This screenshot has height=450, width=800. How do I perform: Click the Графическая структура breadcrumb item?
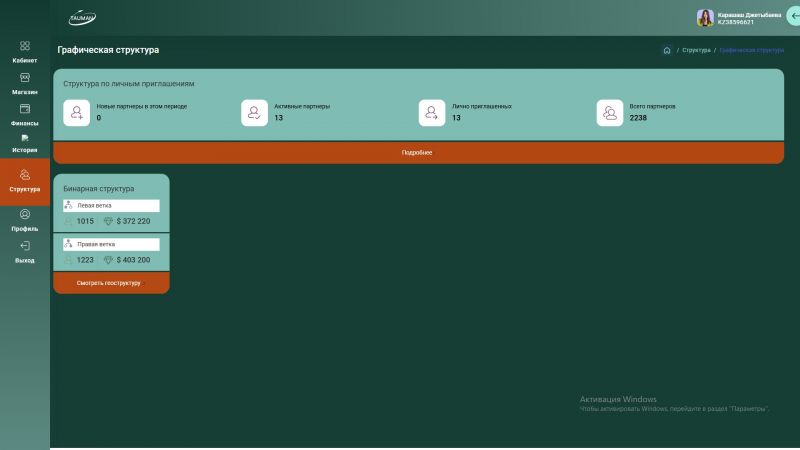coord(751,50)
